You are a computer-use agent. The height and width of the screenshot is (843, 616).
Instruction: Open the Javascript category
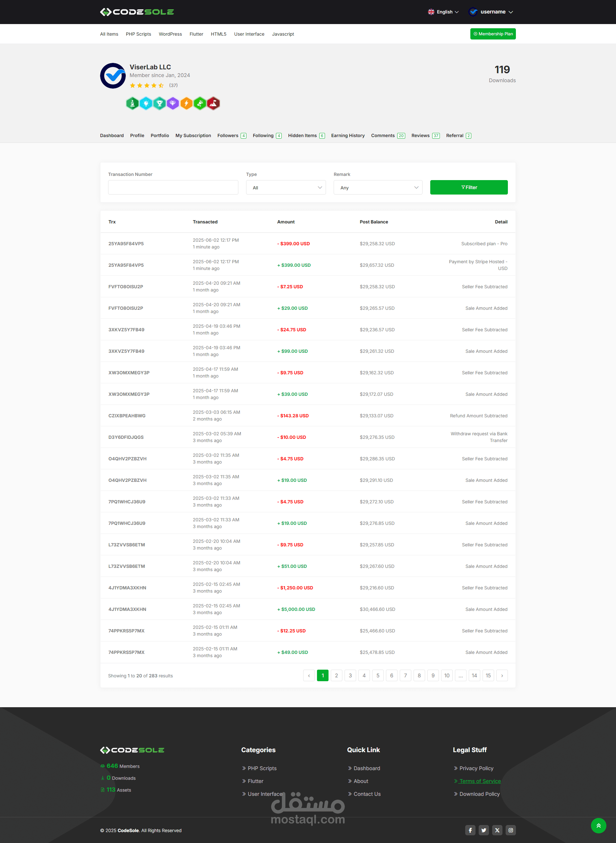pyautogui.click(x=283, y=34)
